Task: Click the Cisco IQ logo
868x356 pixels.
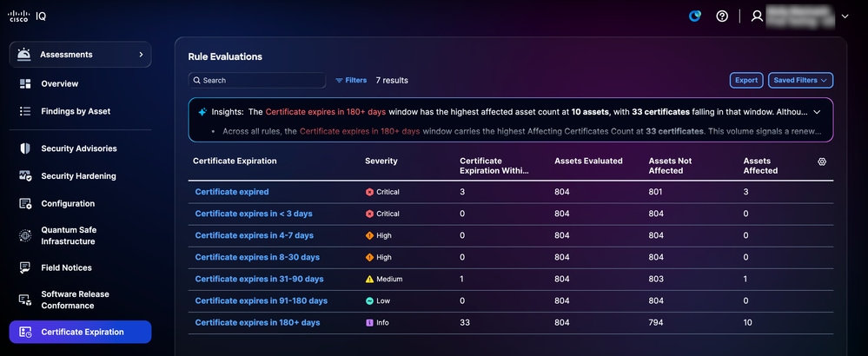Action: (27, 16)
